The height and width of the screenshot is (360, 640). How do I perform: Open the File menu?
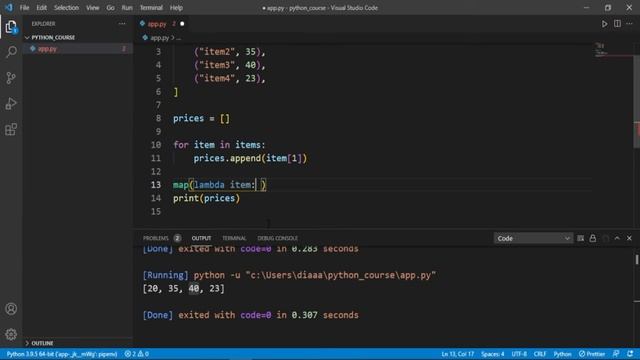tap(24, 8)
